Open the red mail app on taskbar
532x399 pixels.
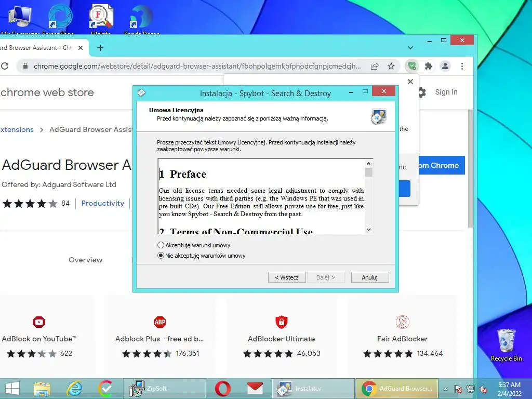(255, 389)
